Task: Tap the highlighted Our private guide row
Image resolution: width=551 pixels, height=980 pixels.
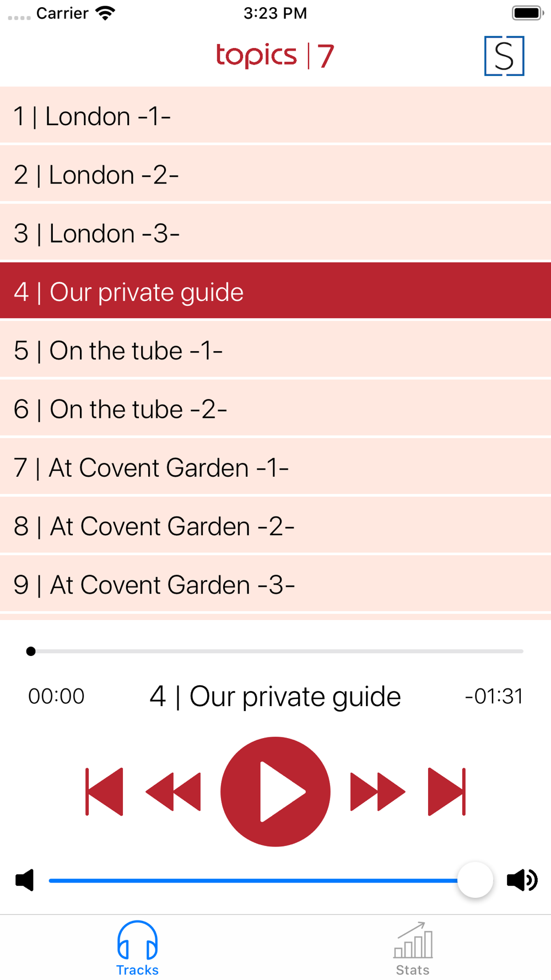Action: click(x=275, y=290)
